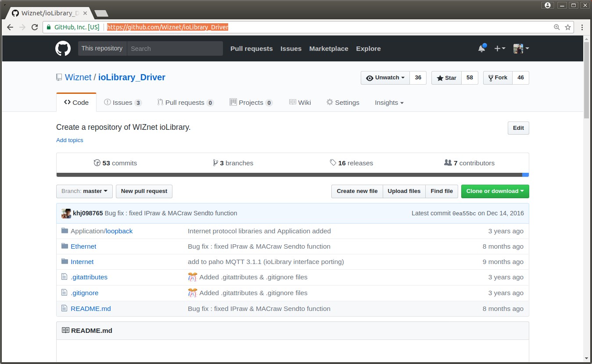Click the GitHub search input field
592x364 pixels.
(x=175, y=49)
